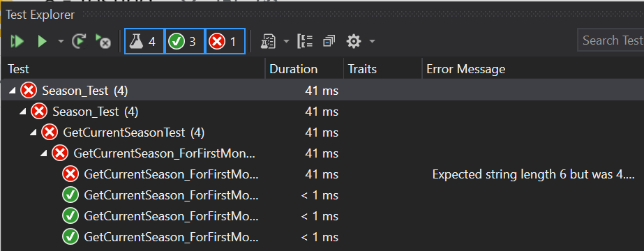Collapse the GetCurrentSeasonTest tree node
The image size is (644, 251).
pyautogui.click(x=33, y=132)
